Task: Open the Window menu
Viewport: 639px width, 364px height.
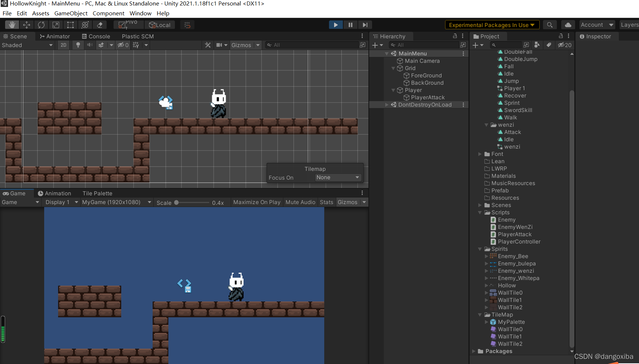Action: (x=140, y=13)
